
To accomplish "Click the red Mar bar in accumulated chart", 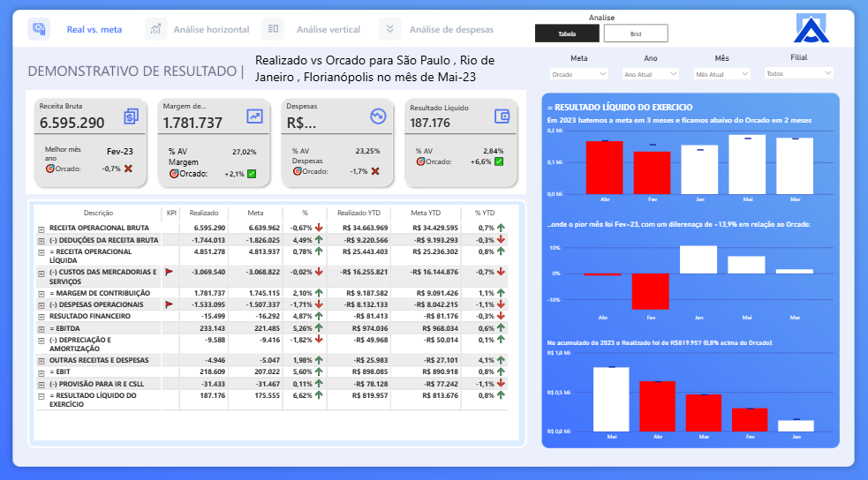I will (704, 413).
